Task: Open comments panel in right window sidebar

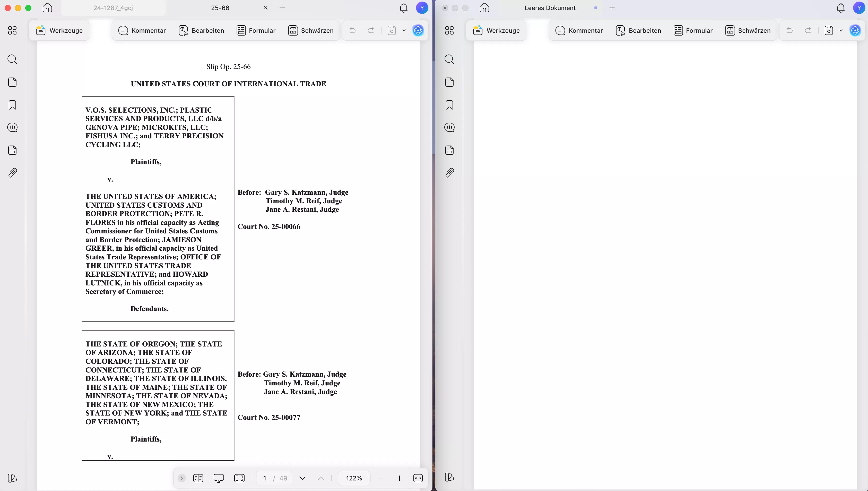Action: (449, 128)
